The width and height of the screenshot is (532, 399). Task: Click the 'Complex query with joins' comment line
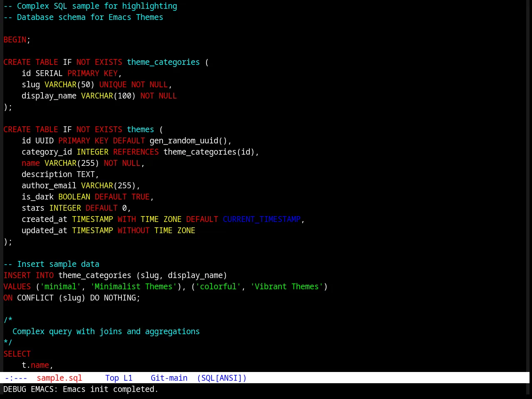tap(106, 331)
